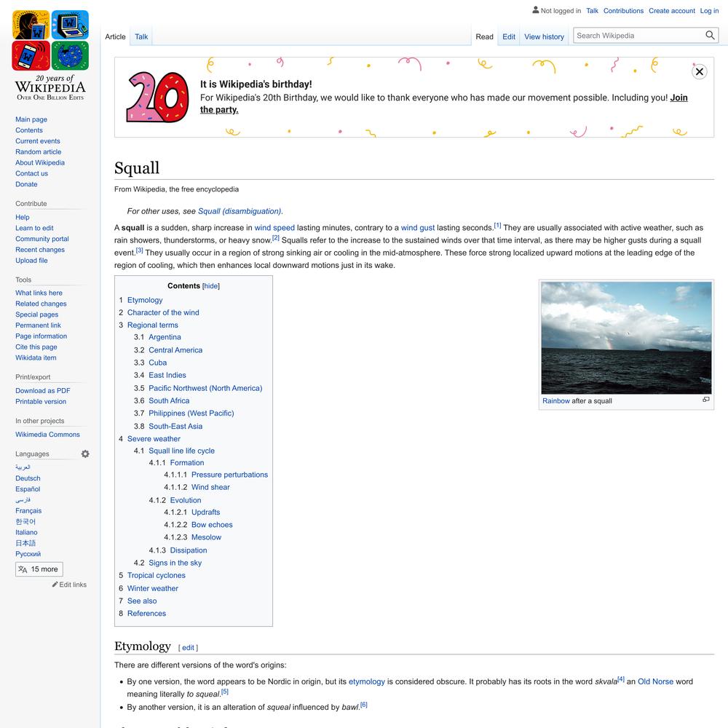Image resolution: width=728 pixels, height=728 pixels.
Task: Follow the wind speed link
Action: tap(274, 228)
